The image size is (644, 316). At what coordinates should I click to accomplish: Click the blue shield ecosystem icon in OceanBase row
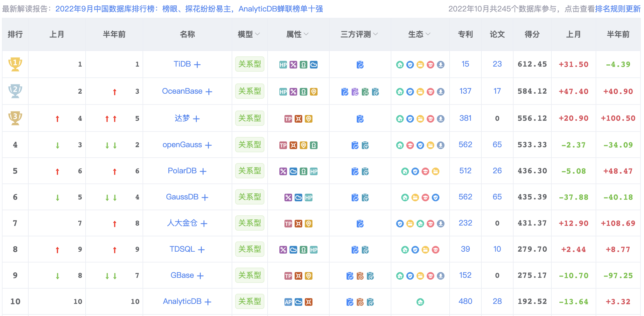point(410,92)
